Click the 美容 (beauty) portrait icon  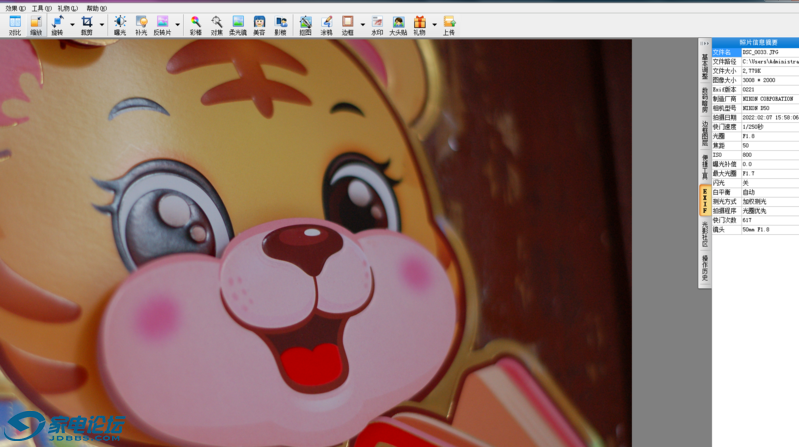click(x=259, y=25)
